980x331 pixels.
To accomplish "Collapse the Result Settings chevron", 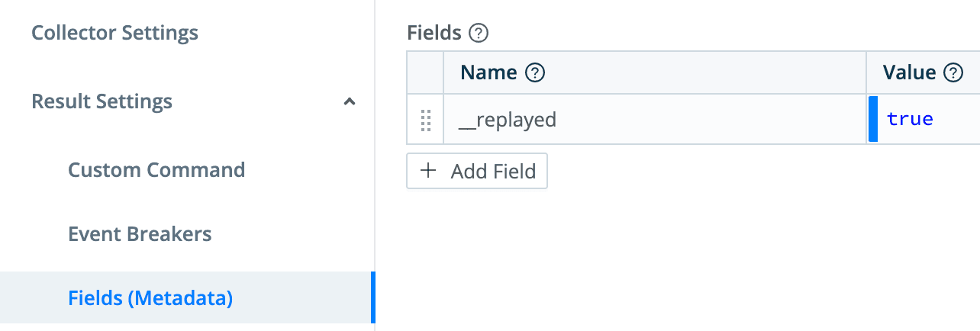I will click(x=350, y=101).
